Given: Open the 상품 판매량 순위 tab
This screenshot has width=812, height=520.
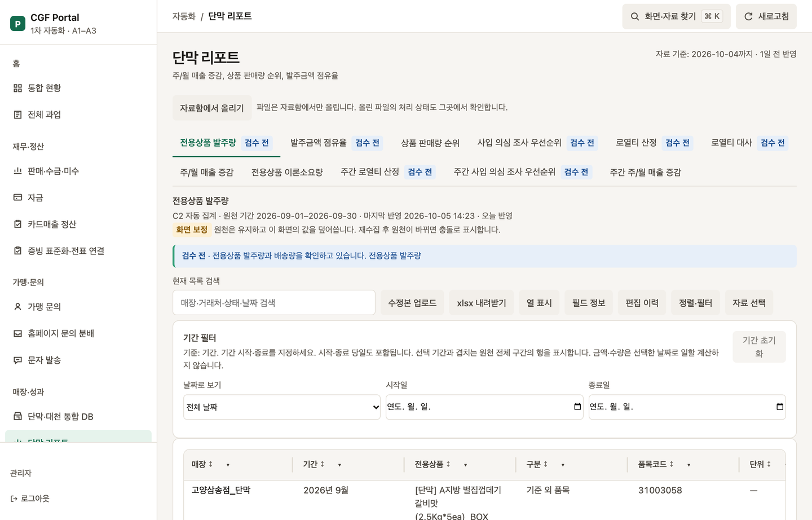Looking at the screenshot, I should [430, 143].
